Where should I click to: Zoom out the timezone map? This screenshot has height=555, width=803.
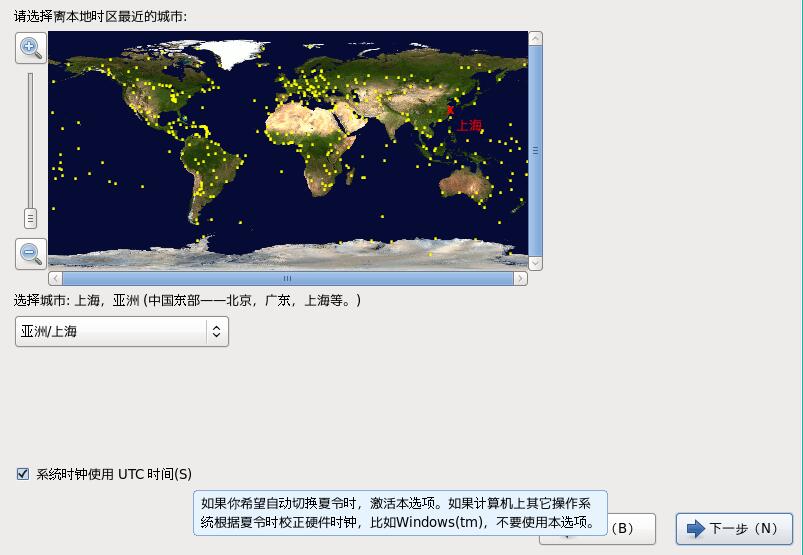(x=31, y=253)
